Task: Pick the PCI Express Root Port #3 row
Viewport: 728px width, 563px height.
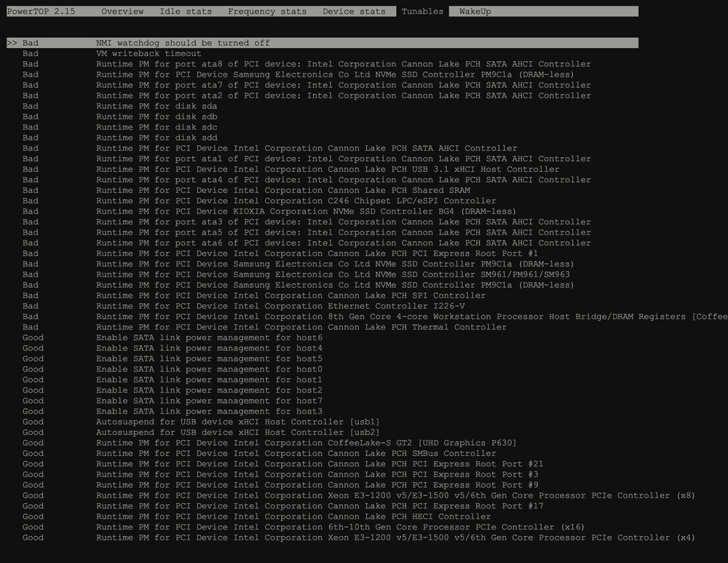Action: [280, 475]
